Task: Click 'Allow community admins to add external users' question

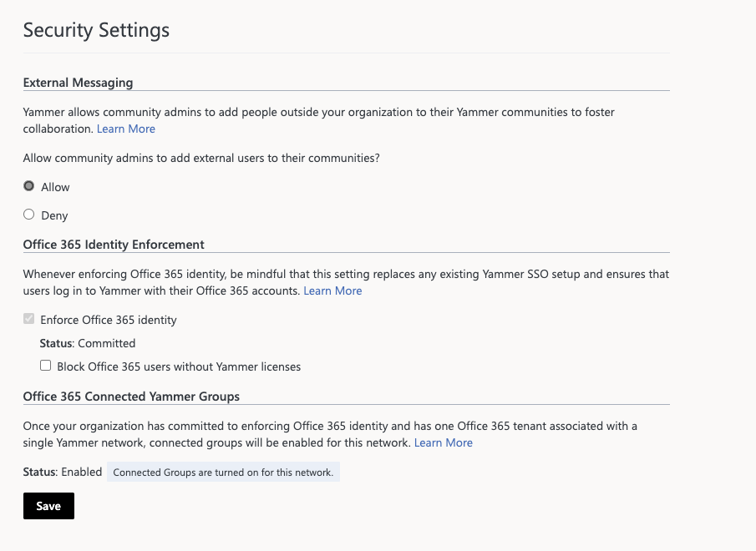Action: pos(201,159)
